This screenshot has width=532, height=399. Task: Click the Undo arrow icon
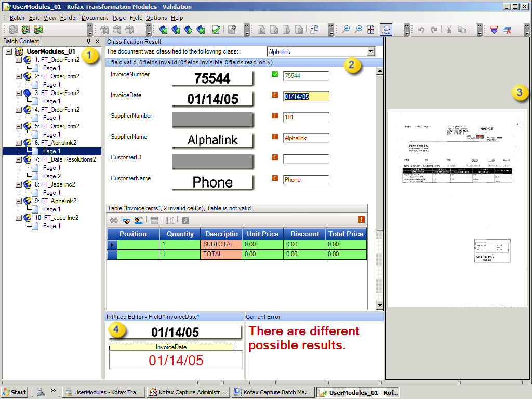point(421,29)
